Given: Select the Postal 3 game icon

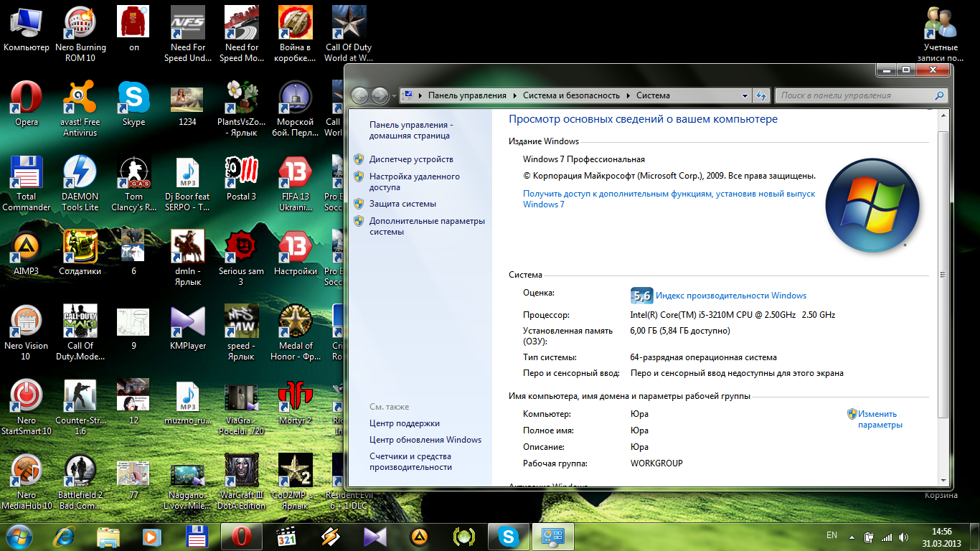Looking at the screenshot, I should 241,178.
